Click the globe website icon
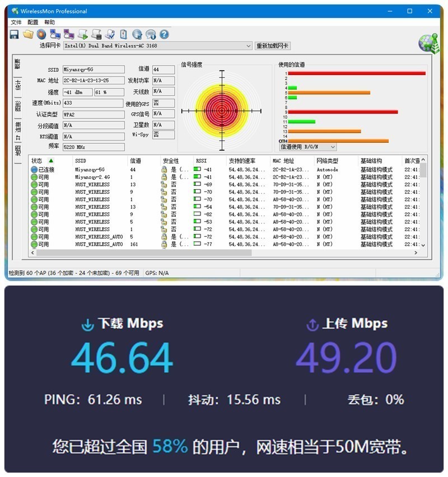448x477 pixels. (x=137, y=34)
